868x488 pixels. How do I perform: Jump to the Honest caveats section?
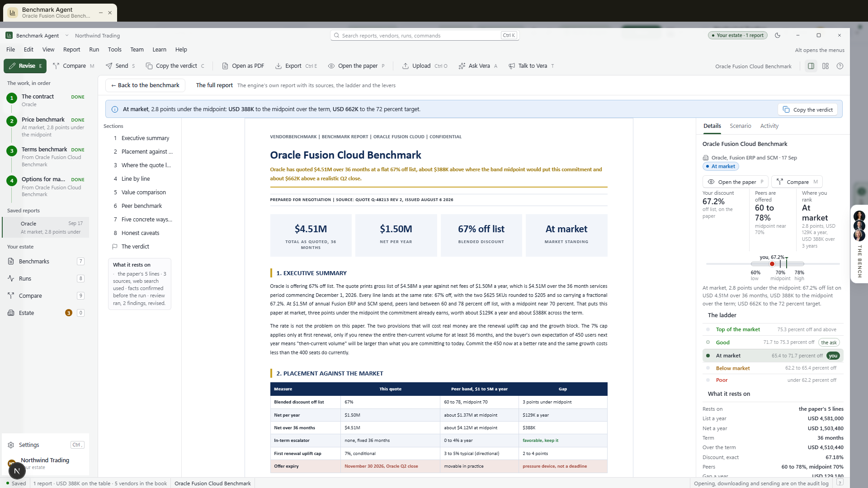(142, 233)
